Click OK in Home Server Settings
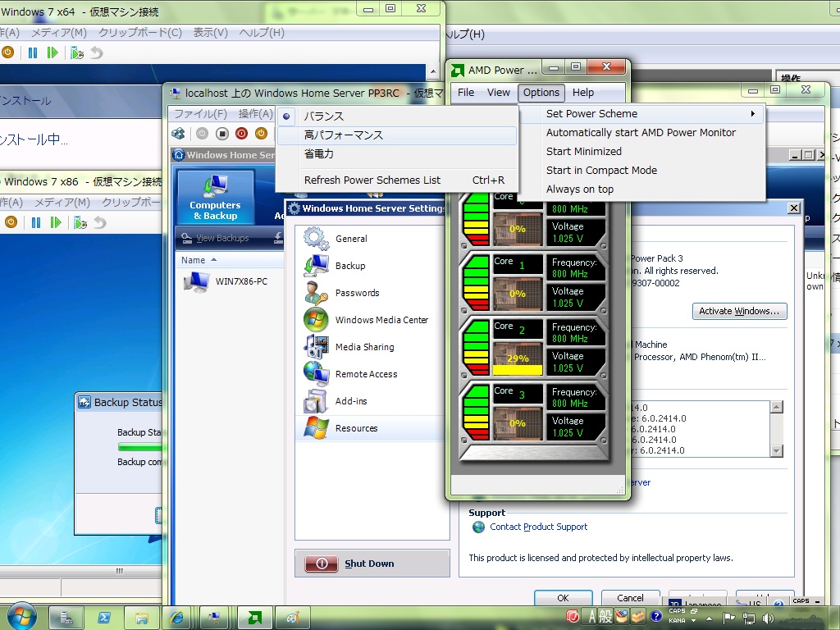The width and height of the screenshot is (840, 630). pyautogui.click(x=563, y=598)
